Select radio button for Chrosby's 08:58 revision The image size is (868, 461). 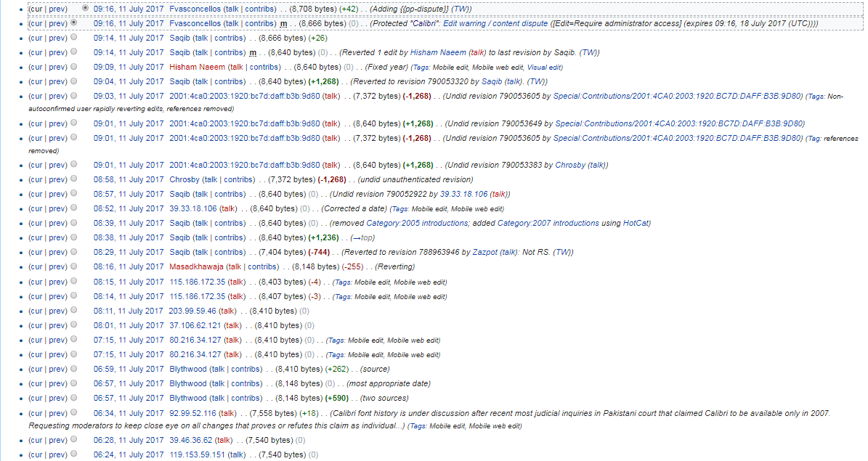coord(74,179)
